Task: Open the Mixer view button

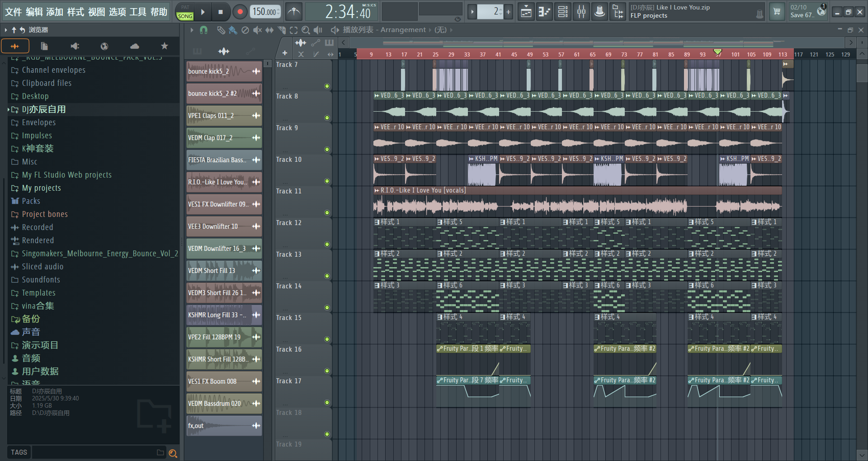Action: 581,12
